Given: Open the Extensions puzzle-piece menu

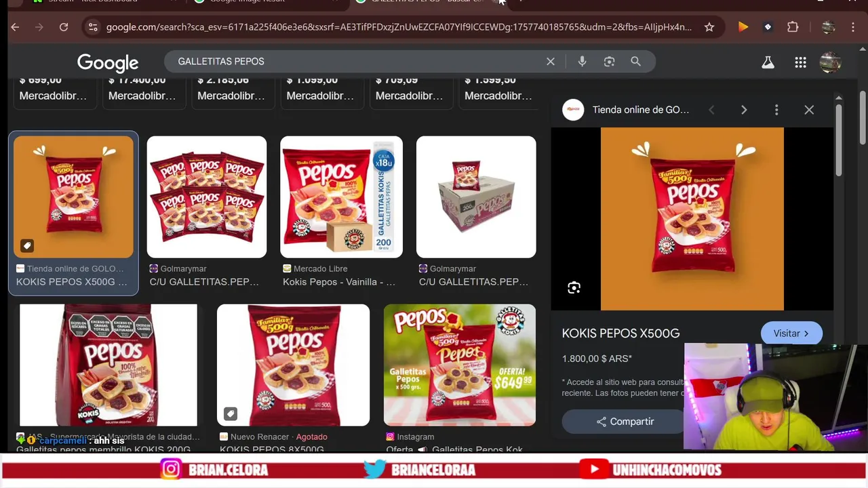Looking at the screenshot, I should click(x=793, y=27).
